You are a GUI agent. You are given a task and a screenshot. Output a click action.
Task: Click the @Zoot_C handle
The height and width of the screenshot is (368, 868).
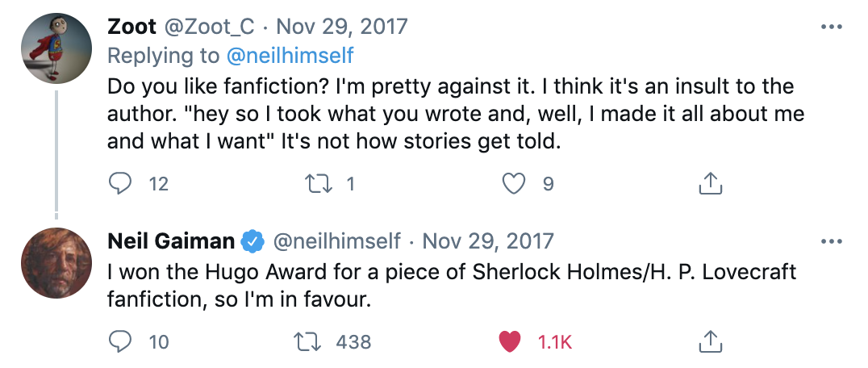(x=210, y=27)
